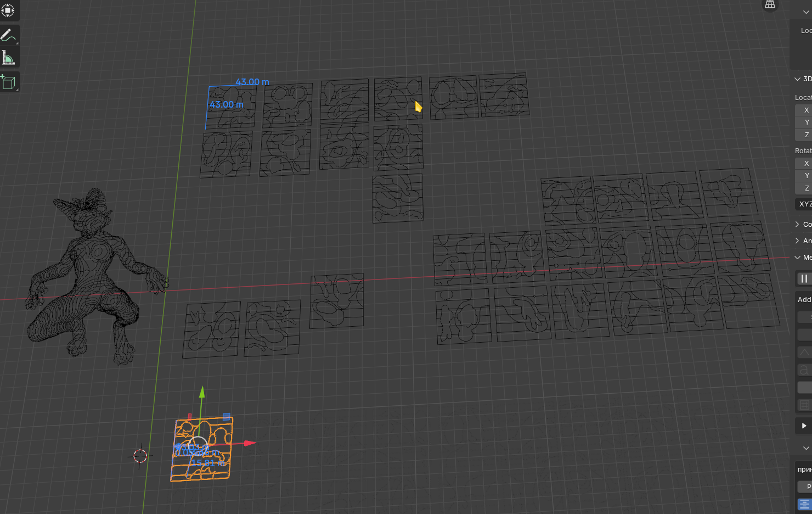Screen dimensions: 812x514
Task: Click the white circle at the gizmo center
Action: coord(198,446)
